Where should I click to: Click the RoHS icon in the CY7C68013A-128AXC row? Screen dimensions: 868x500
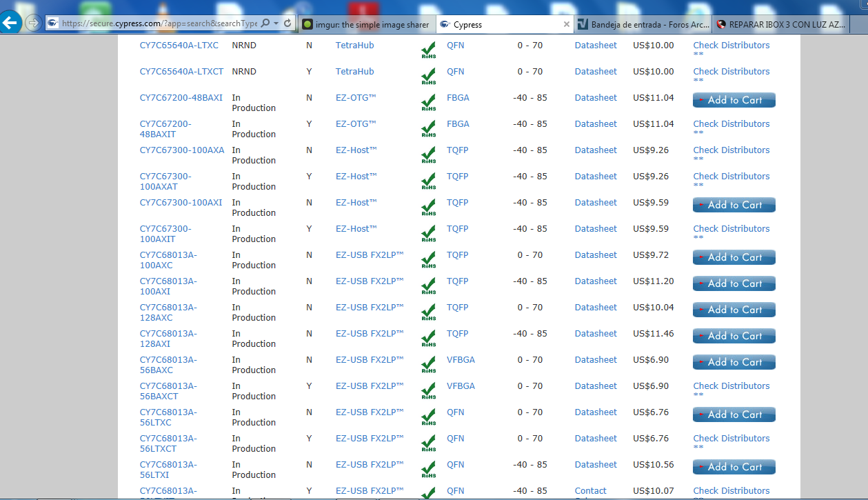(428, 312)
